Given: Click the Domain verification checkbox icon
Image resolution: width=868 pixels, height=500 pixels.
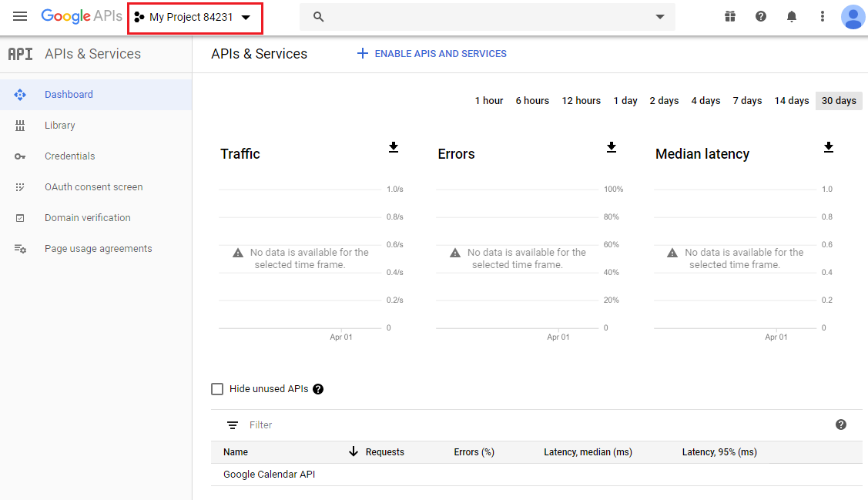Looking at the screenshot, I should (20, 218).
